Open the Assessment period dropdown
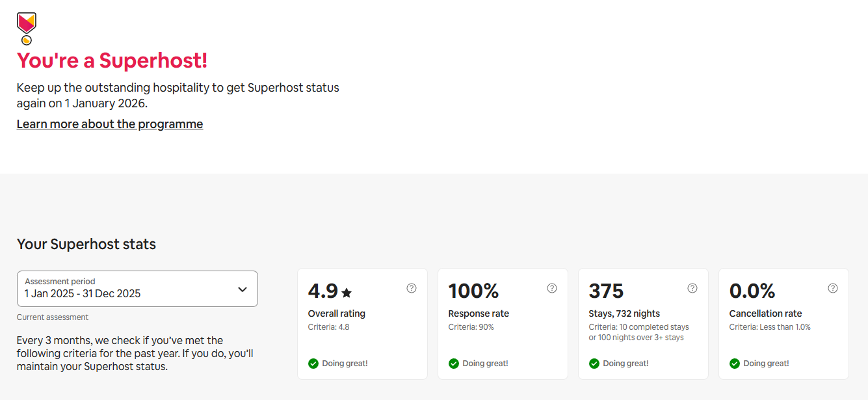 [137, 288]
